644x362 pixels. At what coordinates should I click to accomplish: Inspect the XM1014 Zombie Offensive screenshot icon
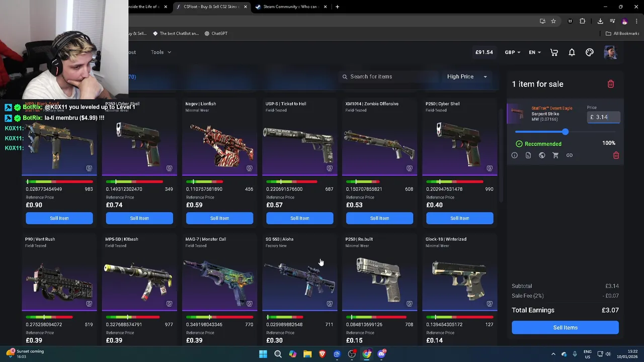[x=410, y=168]
